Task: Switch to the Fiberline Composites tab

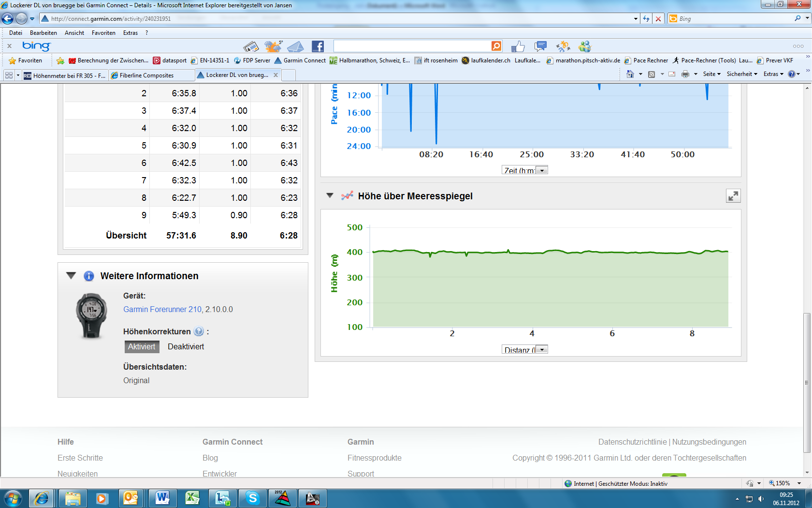Action: pos(146,75)
